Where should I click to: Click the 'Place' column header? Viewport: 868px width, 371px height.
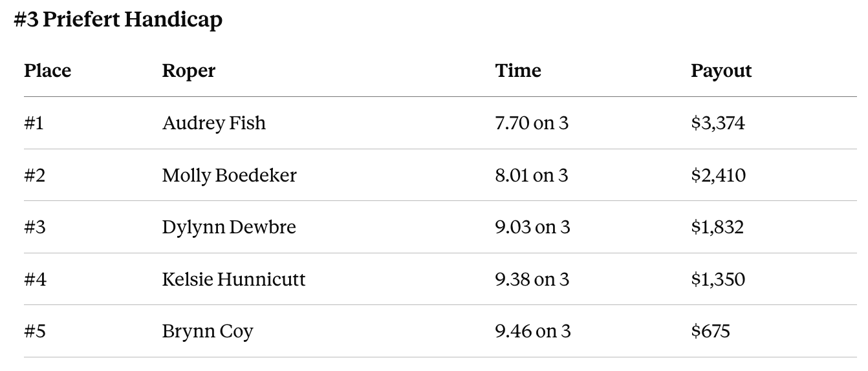[x=48, y=70]
